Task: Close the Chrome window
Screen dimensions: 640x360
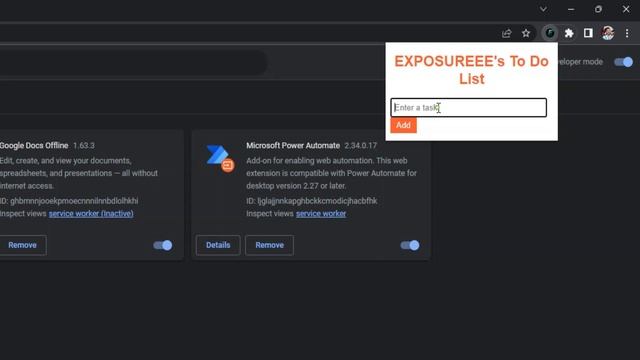Action: 626,9
